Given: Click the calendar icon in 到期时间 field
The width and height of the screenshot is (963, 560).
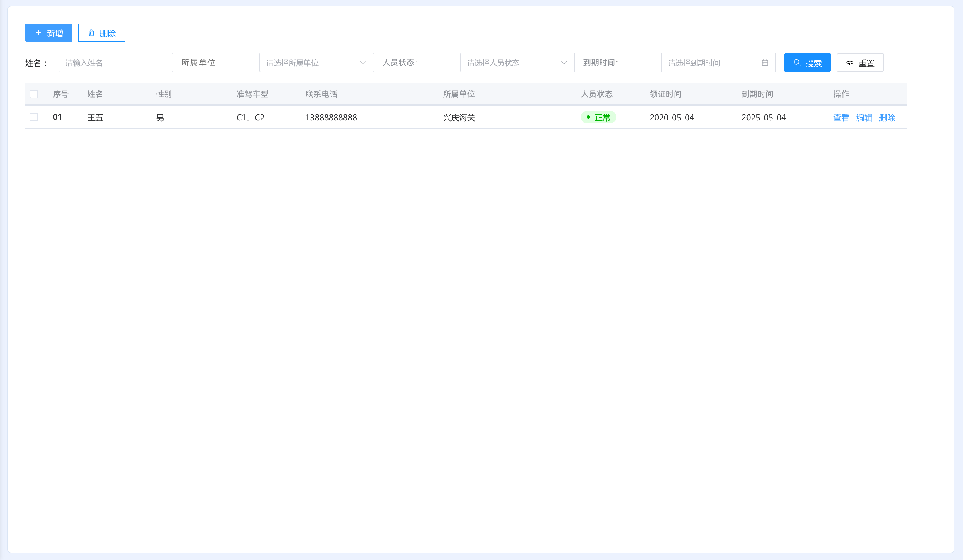Looking at the screenshot, I should coord(765,63).
